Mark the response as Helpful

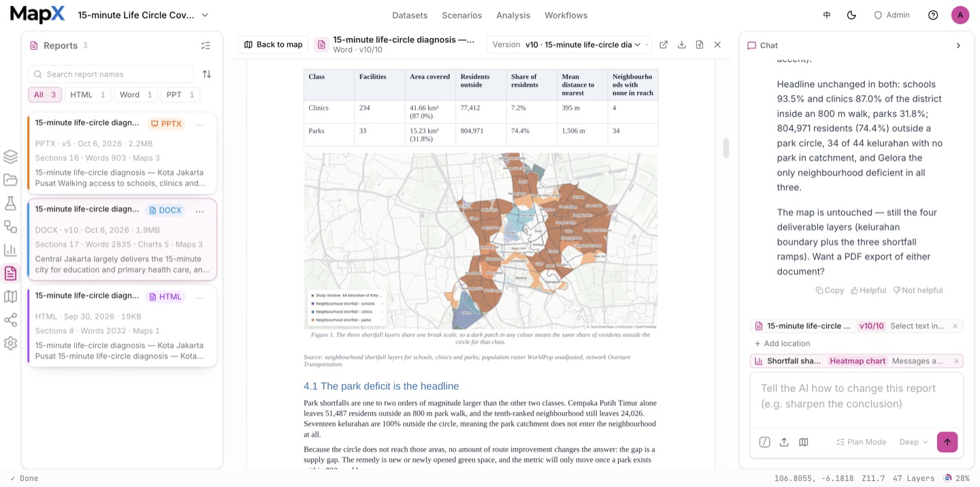(x=868, y=290)
